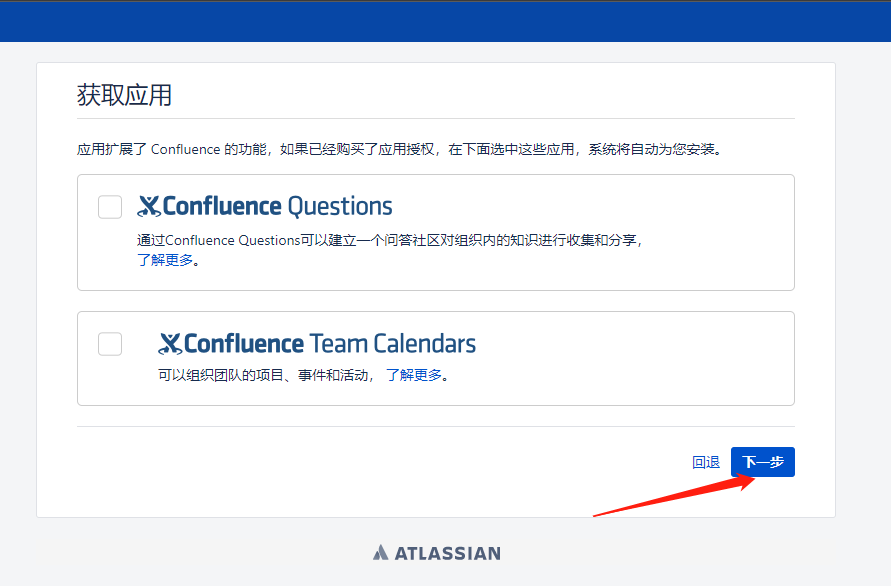Click the Confluence Questions logo icon

click(149, 206)
